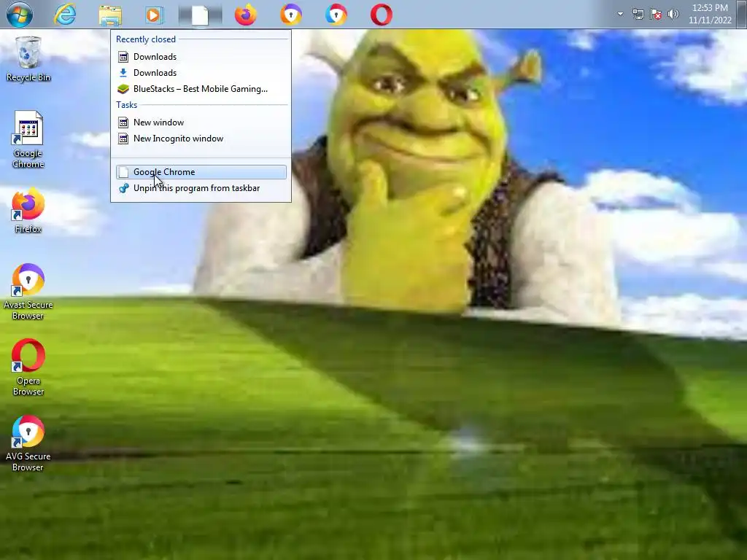
Task: Select AVG Secure Browser desktop shortcut
Action: (x=28, y=443)
